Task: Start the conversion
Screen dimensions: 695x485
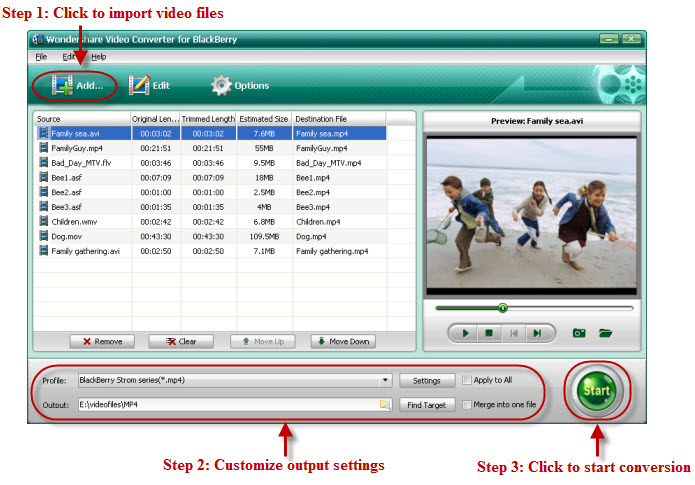Action: [597, 391]
